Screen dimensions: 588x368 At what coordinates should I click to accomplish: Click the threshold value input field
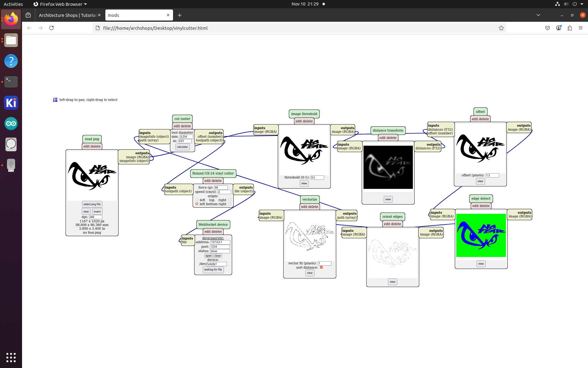[317, 178]
